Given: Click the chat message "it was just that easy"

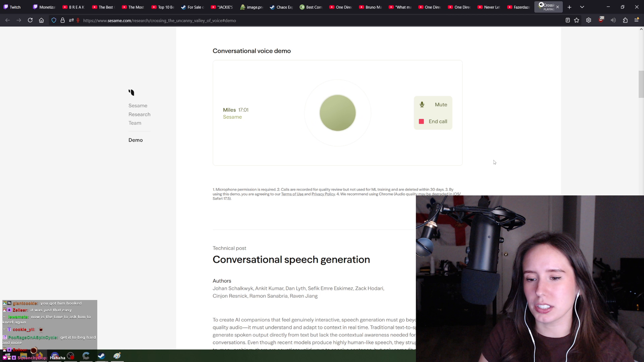Looking at the screenshot, I should point(51,310).
